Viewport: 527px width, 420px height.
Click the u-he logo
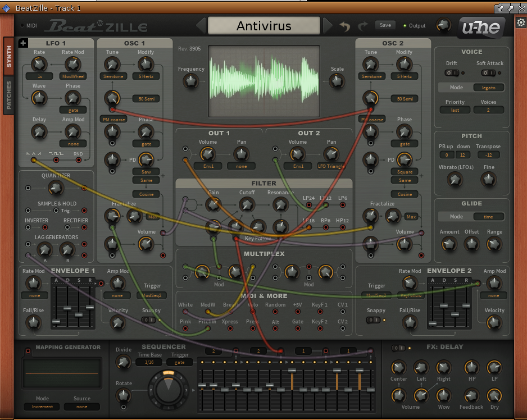pos(480,27)
